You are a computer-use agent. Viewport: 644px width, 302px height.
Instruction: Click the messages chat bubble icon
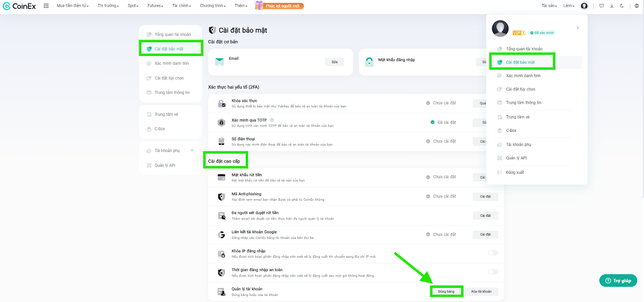tap(601, 6)
